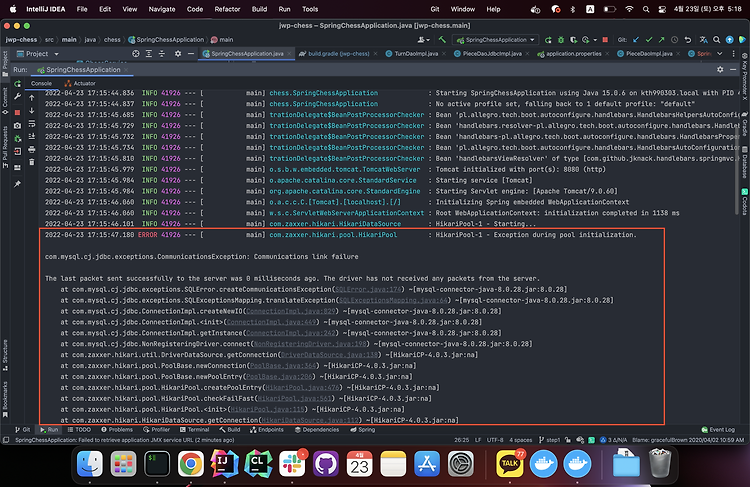Open step1 Git branch widget
Image resolution: width=750 pixels, height=487 pixels.
549,440
